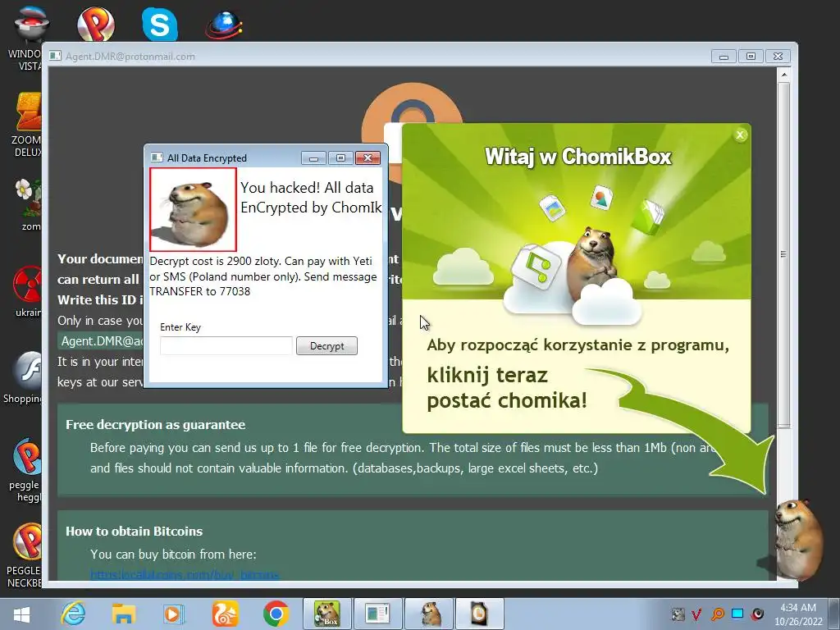Click the ransom window scrollbar thumb
Screen dimensions: 840x630
coord(783,254)
